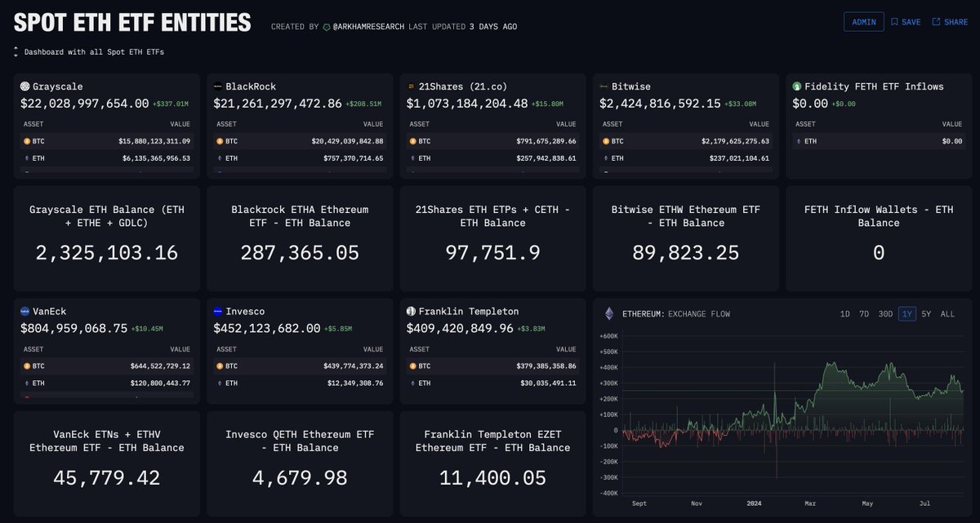Click the Invesco logo icon
The height and width of the screenshot is (523, 980).
point(218,312)
